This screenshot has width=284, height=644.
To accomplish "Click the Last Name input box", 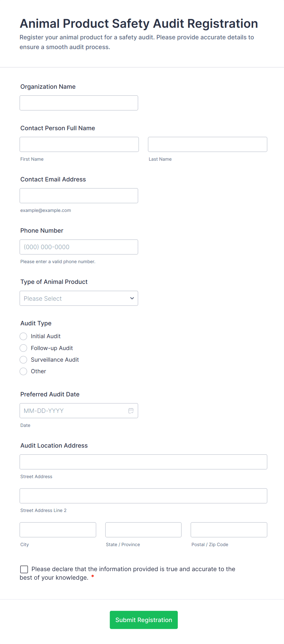I will pyautogui.click(x=207, y=145).
